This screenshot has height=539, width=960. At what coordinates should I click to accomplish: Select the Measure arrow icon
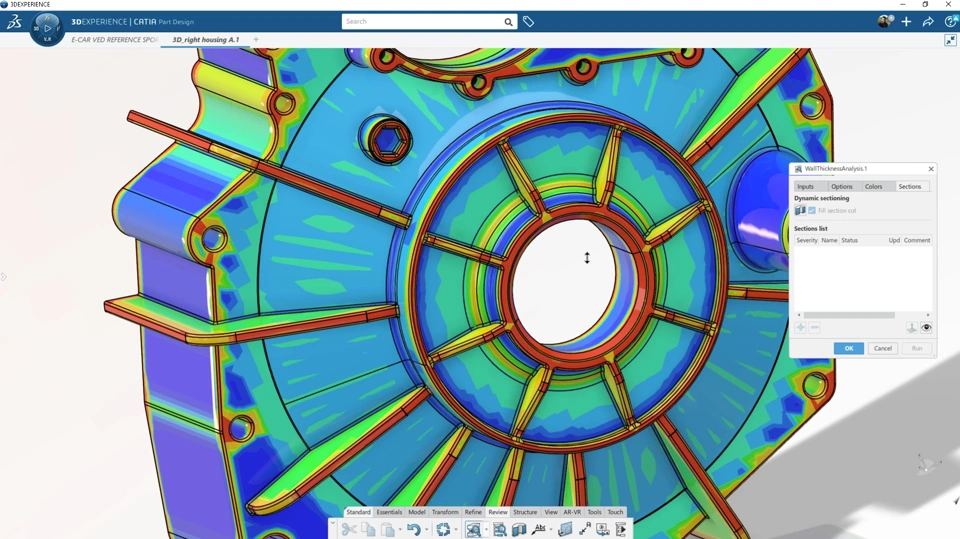[585, 529]
